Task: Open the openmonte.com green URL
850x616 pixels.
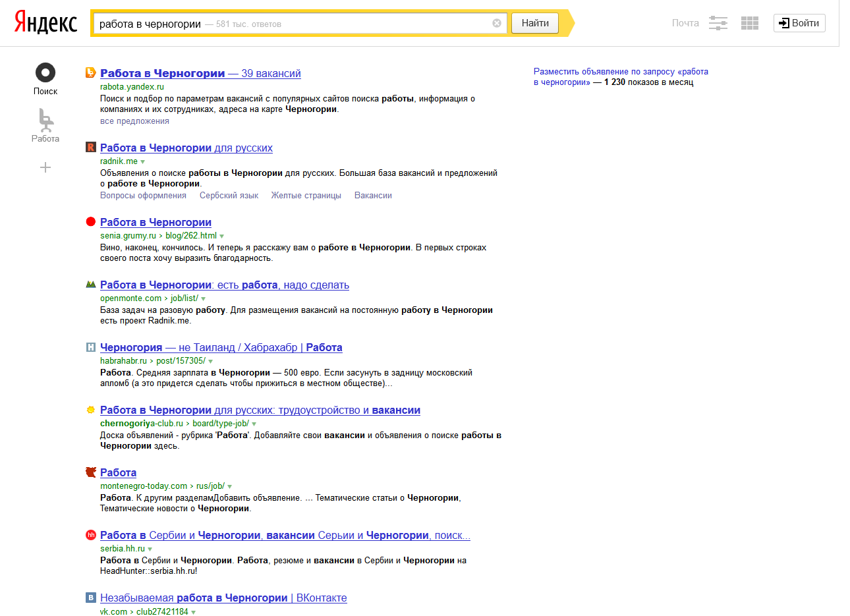Action: coord(130,298)
